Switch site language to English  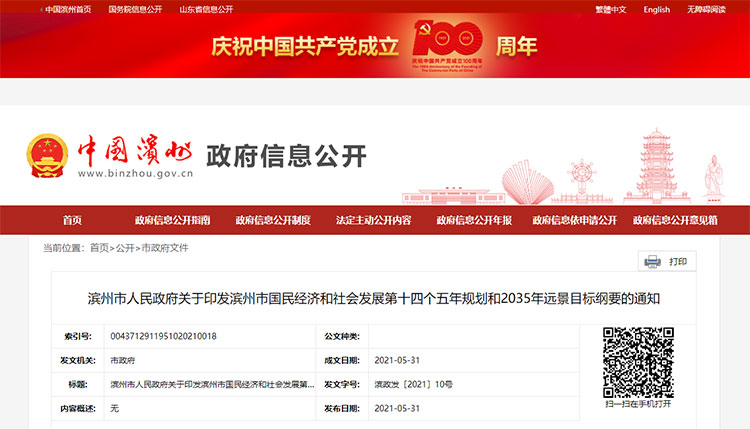tap(657, 9)
